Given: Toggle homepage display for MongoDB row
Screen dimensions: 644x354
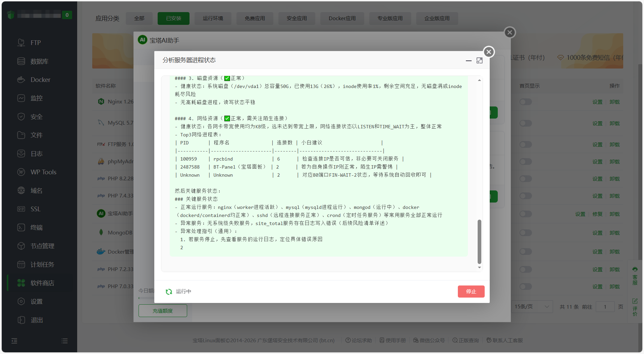Looking at the screenshot, I should tap(526, 233).
